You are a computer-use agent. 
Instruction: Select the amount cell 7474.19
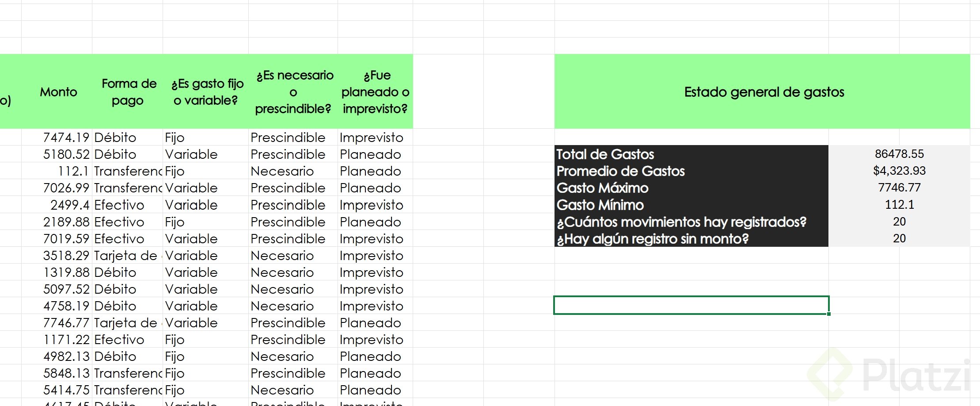(x=66, y=138)
